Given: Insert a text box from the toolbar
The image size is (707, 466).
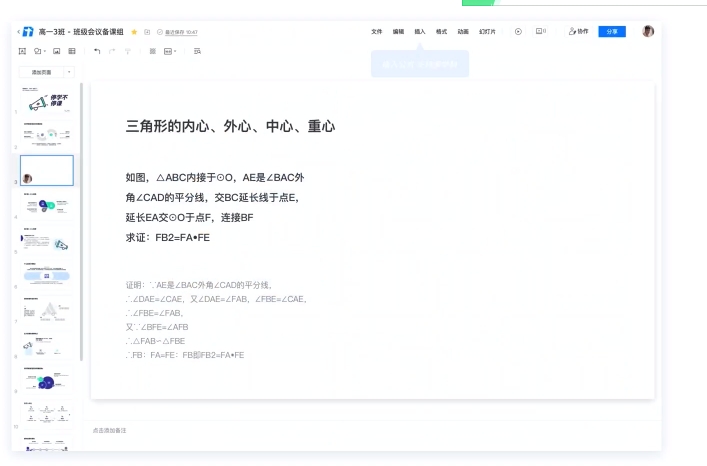Looking at the screenshot, I should [x=22, y=51].
